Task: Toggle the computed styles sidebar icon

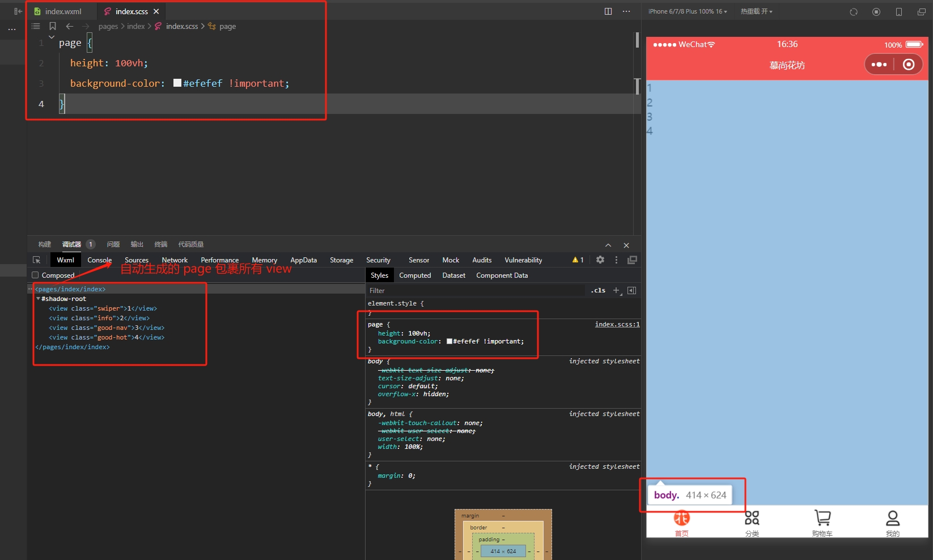Action: tap(631, 290)
